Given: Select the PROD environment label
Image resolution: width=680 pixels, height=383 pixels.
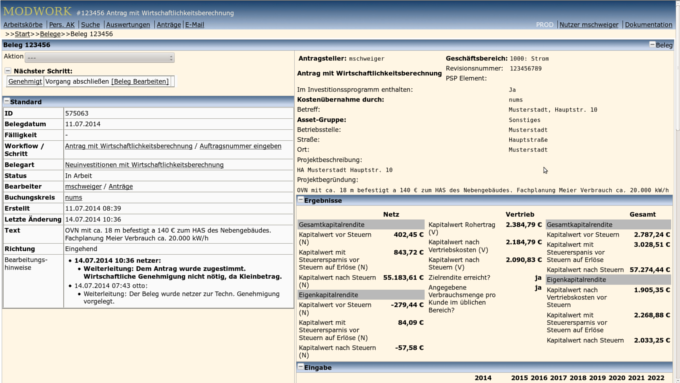Looking at the screenshot, I should 544,25.
